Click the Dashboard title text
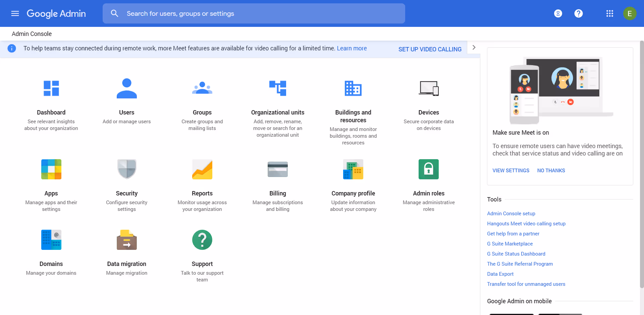This screenshot has width=644, height=315. click(x=51, y=113)
